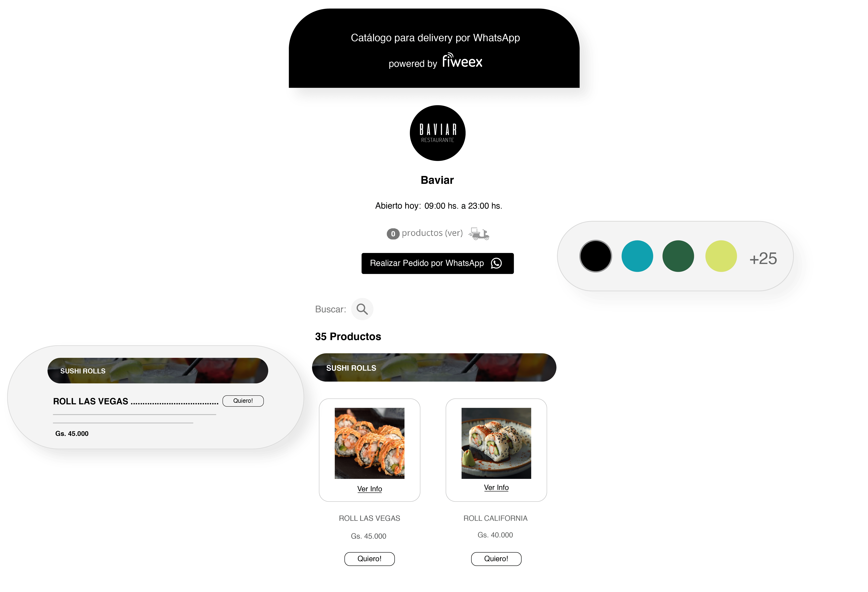Select the yellow-green color swatch

721,256
